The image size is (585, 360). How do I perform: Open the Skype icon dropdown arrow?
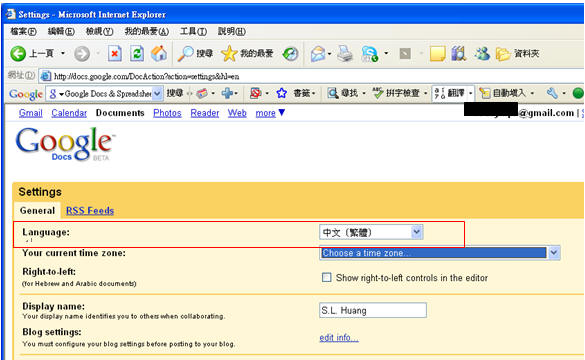click(386, 53)
